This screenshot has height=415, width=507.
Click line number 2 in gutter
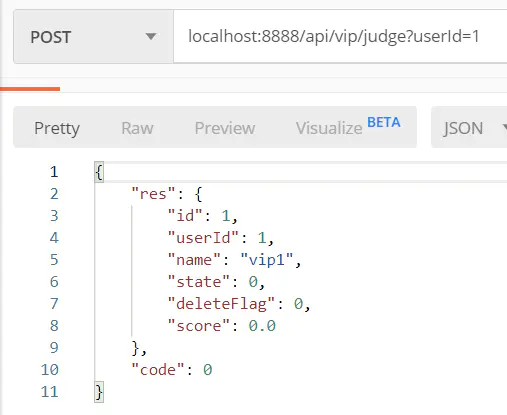coord(54,194)
